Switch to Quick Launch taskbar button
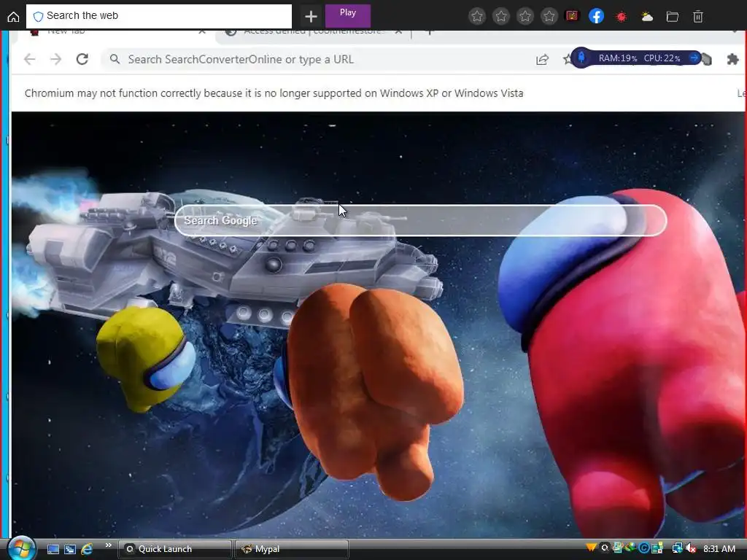This screenshot has width=747, height=560. (174, 549)
